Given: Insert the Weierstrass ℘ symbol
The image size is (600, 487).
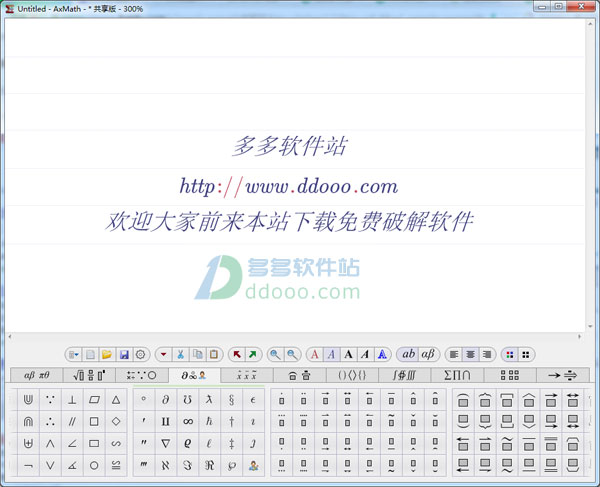Looking at the screenshot, I should (231, 465).
